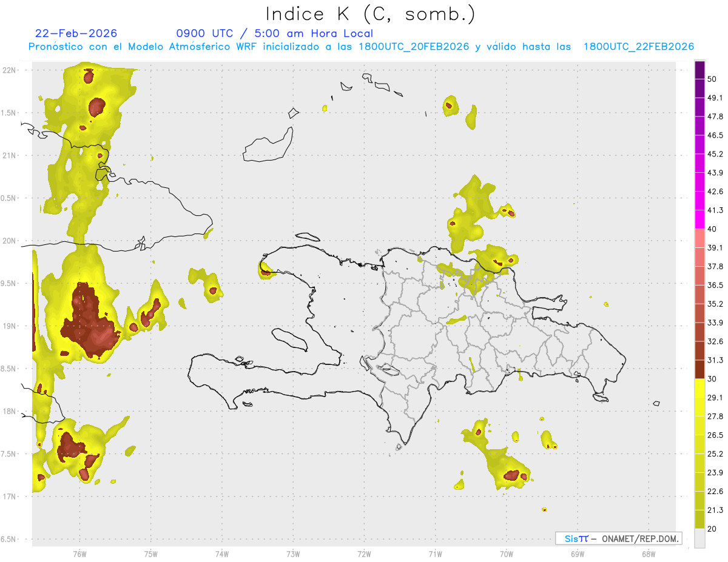Image resolution: width=728 pixels, height=562 pixels.
Task: Click the salmon swatch between 39.1 and 40
Action: pyautogui.click(x=699, y=238)
